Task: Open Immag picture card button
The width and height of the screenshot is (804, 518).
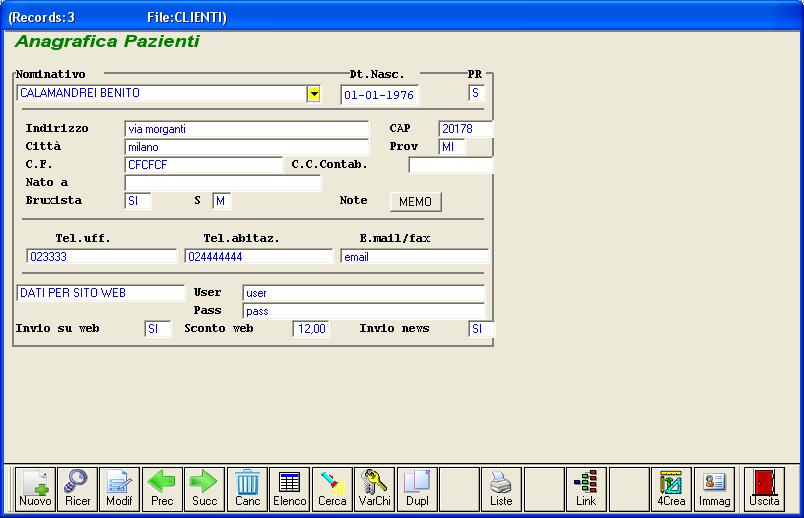Action: [x=714, y=489]
